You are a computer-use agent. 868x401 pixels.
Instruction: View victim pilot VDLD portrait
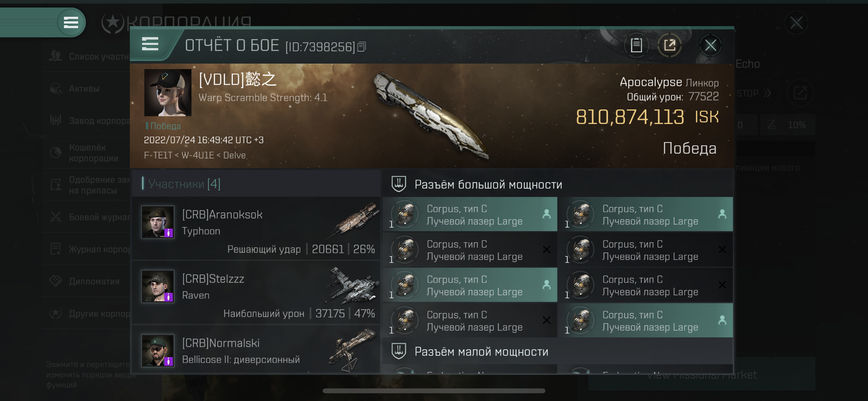click(x=168, y=93)
